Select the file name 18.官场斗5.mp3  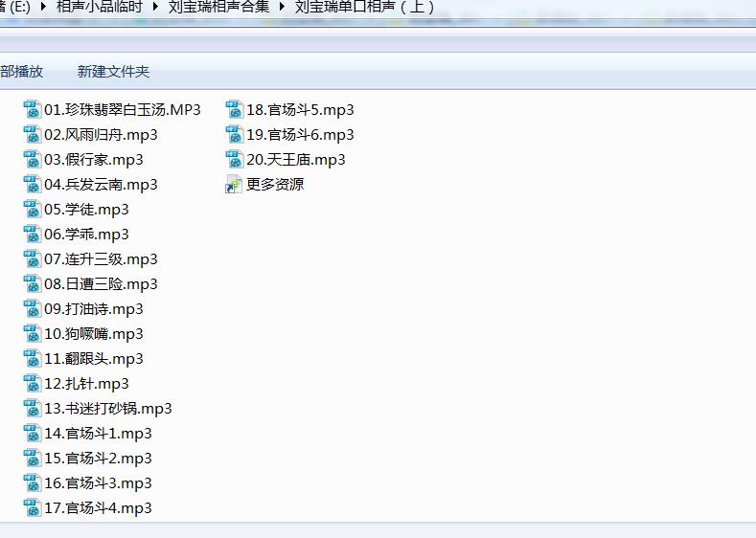[300, 110]
